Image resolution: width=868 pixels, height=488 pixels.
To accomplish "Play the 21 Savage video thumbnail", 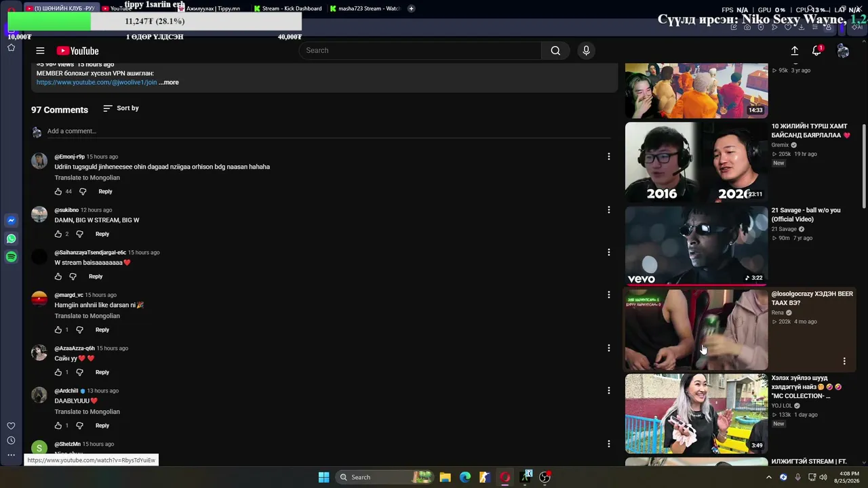I will pos(696,246).
